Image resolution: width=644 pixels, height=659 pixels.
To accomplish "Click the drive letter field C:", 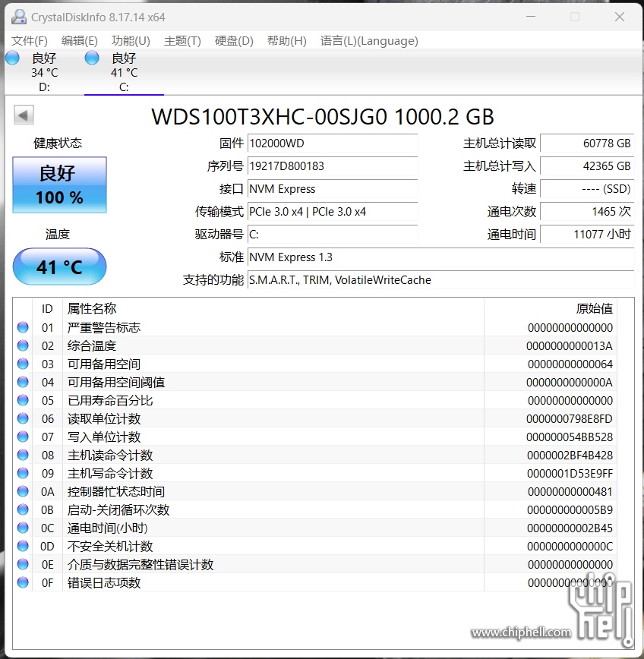I will [333, 234].
